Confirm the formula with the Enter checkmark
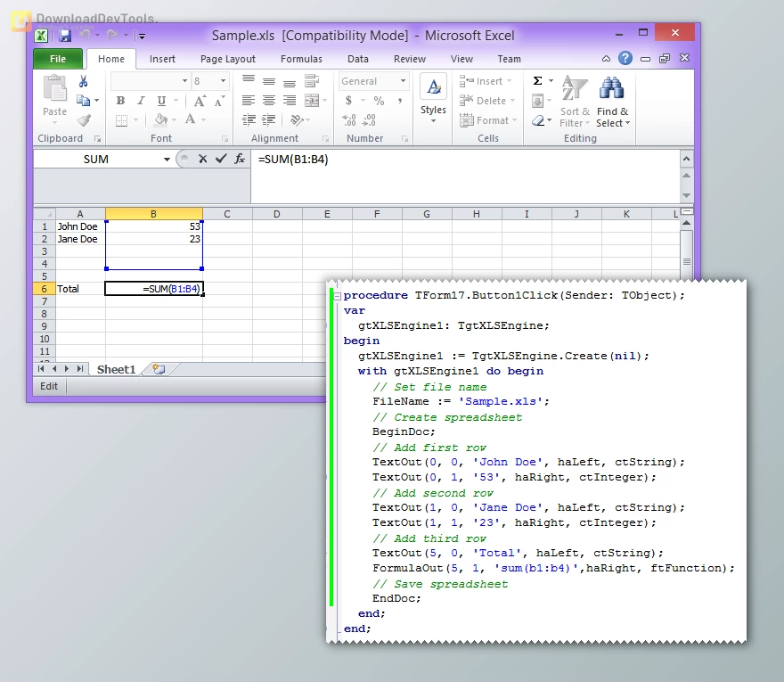 click(x=220, y=160)
